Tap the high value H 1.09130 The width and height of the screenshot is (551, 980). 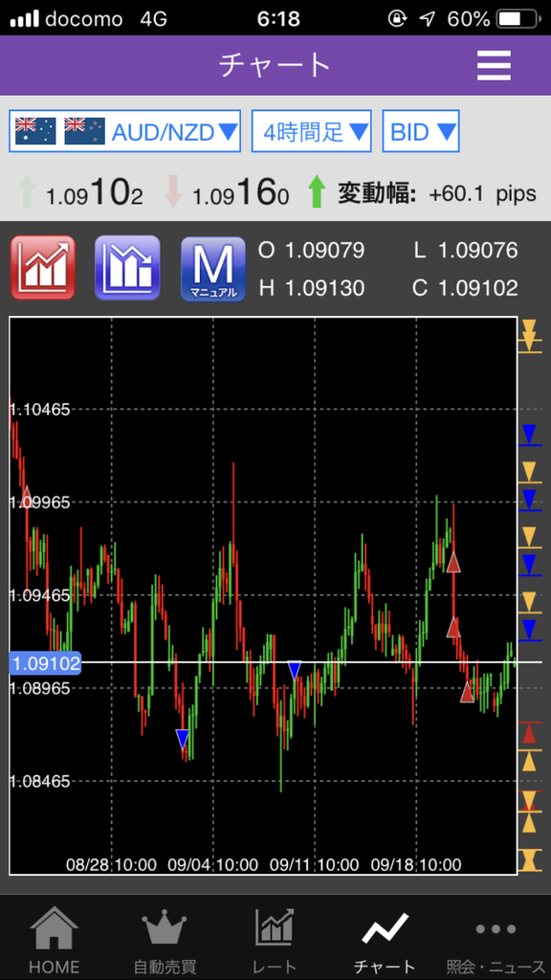(312, 288)
